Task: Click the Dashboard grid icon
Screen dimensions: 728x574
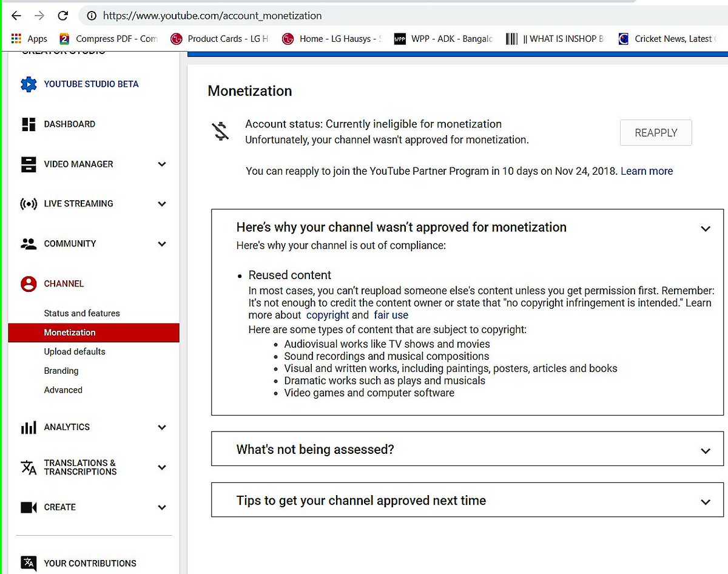Action: pos(29,124)
